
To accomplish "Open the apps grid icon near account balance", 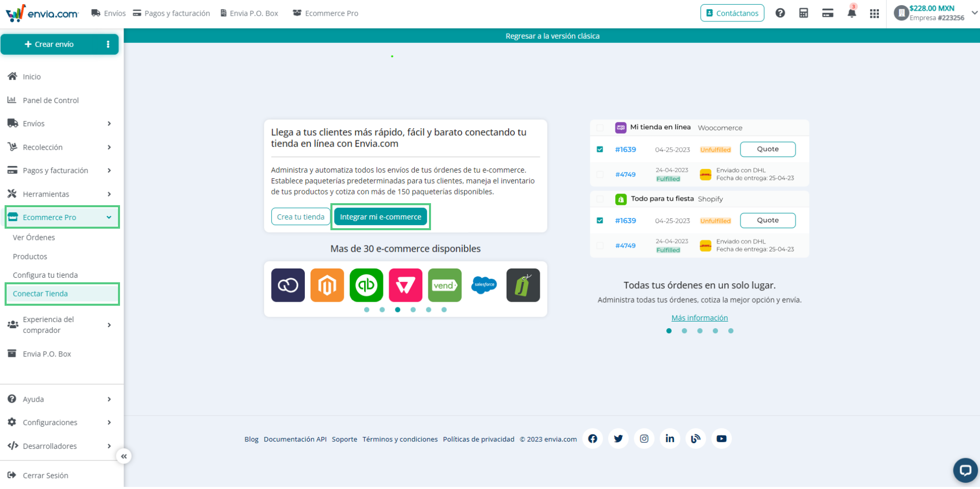I will 874,14.
